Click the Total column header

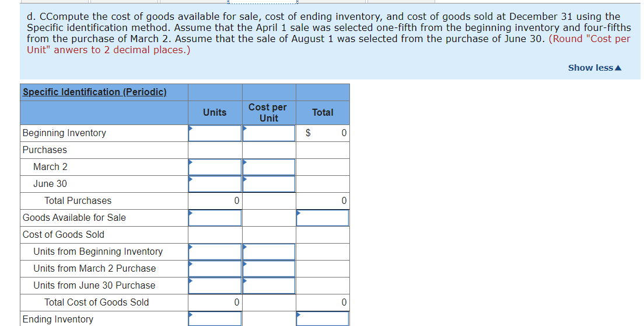(323, 112)
